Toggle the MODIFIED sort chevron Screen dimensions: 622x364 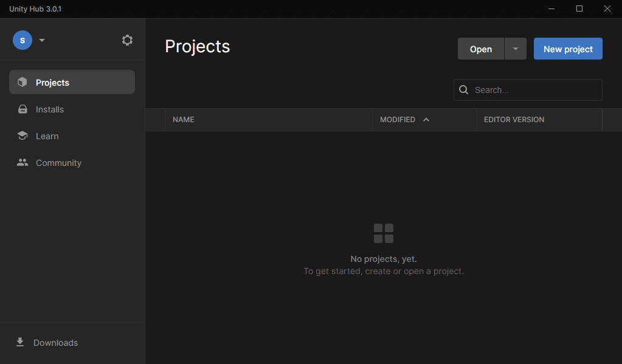tap(426, 119)
